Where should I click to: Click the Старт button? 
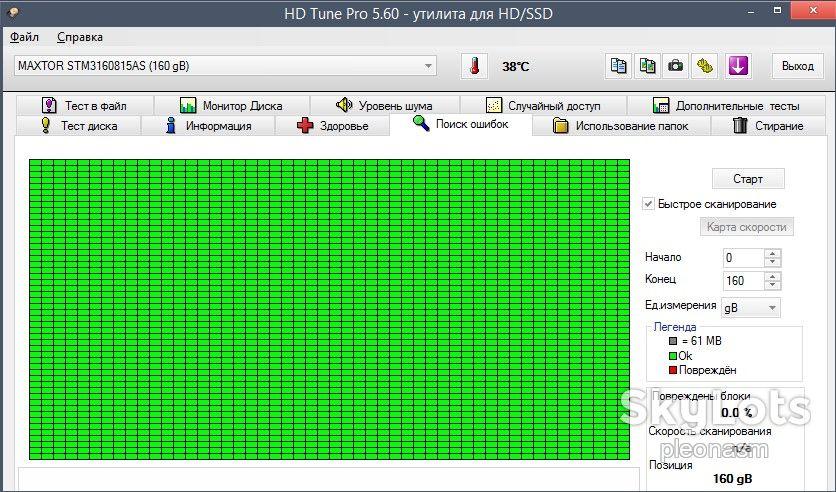748,179
